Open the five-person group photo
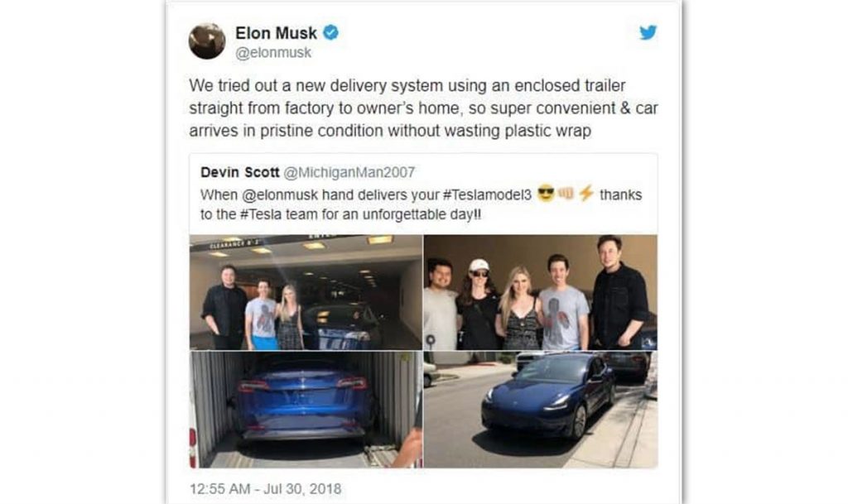The height and width of the screenshot is (504, 848). (541, 292)
